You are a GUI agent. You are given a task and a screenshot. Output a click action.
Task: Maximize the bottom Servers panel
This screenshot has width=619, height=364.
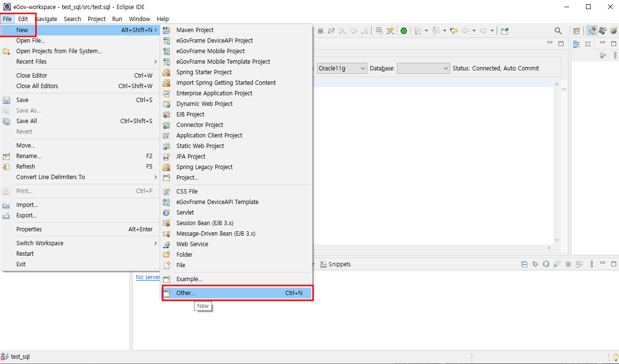point(614,264)
